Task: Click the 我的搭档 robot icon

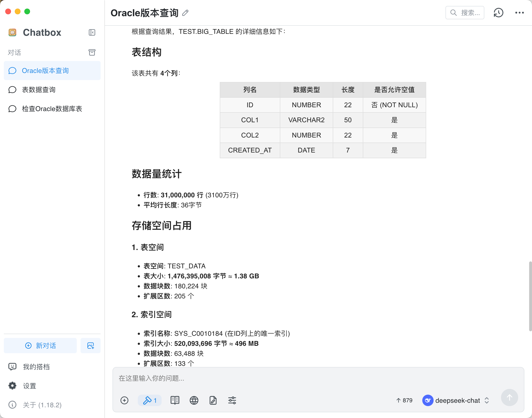Action: (12, 367)
